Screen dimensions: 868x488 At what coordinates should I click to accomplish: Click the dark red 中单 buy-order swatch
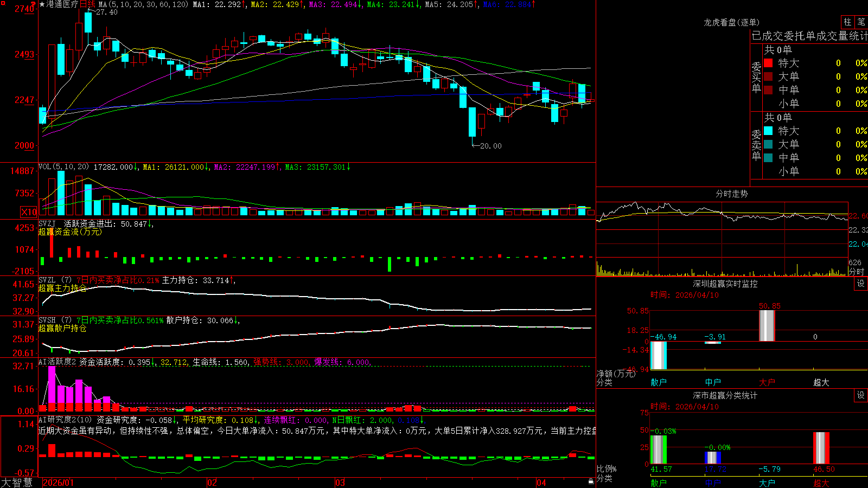[x=768, y=90]
